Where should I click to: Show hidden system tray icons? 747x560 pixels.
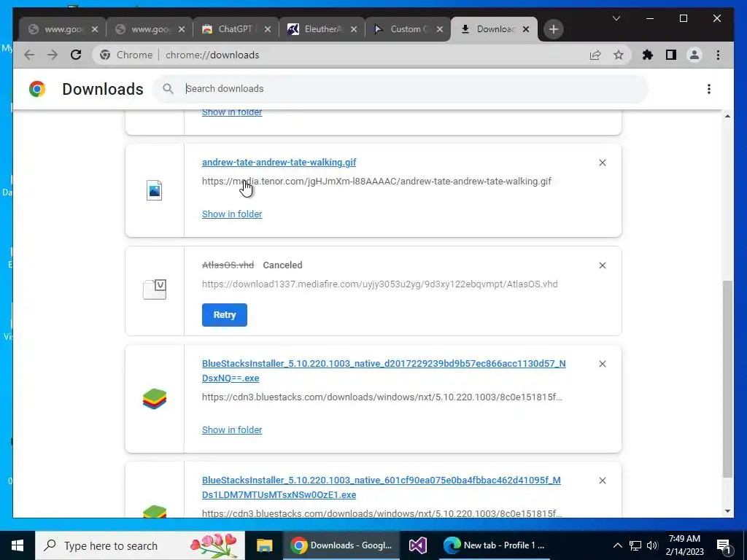[617, 545]
